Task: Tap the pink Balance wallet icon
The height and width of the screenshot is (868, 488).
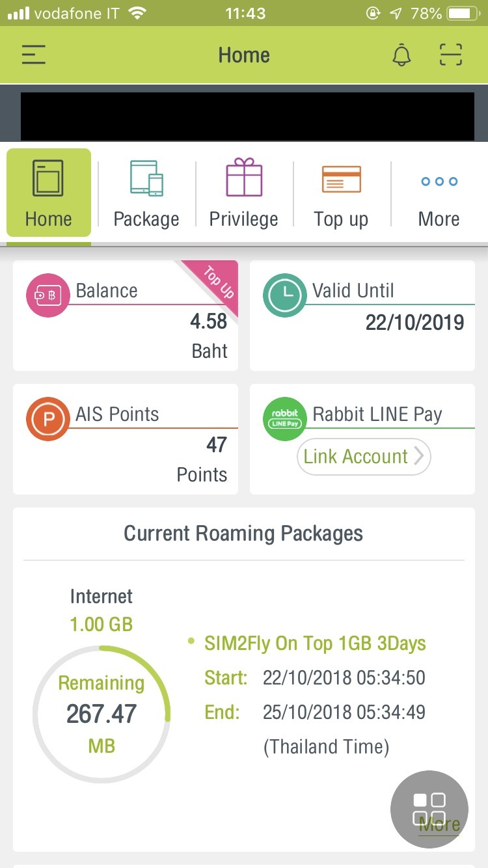Action: [47, 295]
